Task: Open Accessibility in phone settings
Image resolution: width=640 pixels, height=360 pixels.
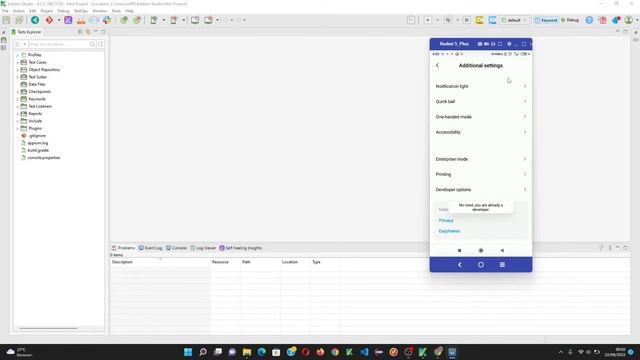Action: click(x=481, y=132)
